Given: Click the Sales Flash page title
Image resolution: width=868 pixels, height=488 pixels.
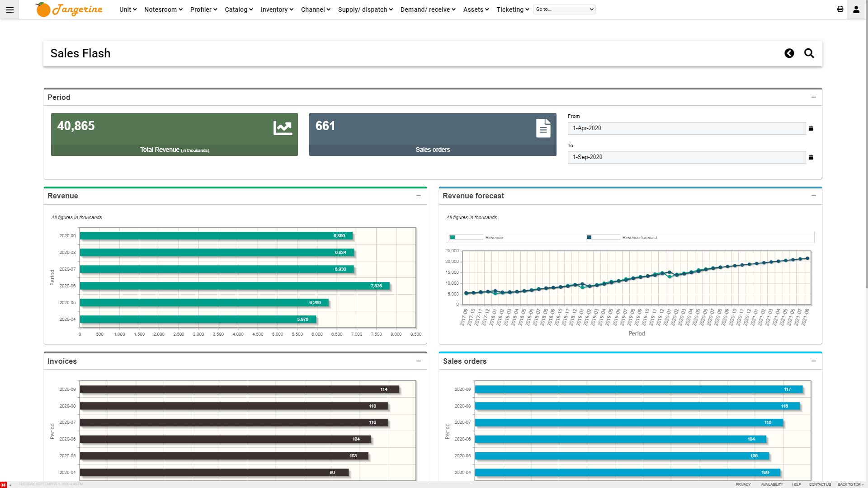Looking at the screenshot, I should pos(80,53).
